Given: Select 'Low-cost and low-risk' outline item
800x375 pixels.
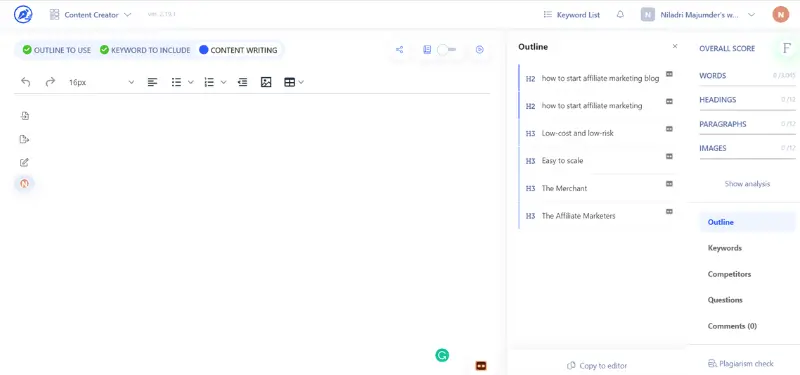Looking at the screenshot, I should [578, 133].
